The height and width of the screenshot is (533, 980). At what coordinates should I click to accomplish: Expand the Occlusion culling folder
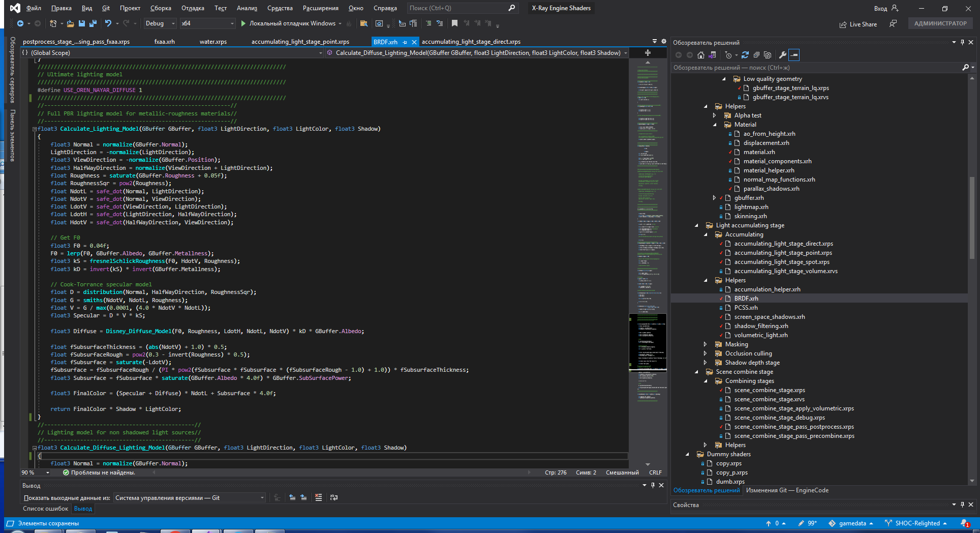(705, 353)
